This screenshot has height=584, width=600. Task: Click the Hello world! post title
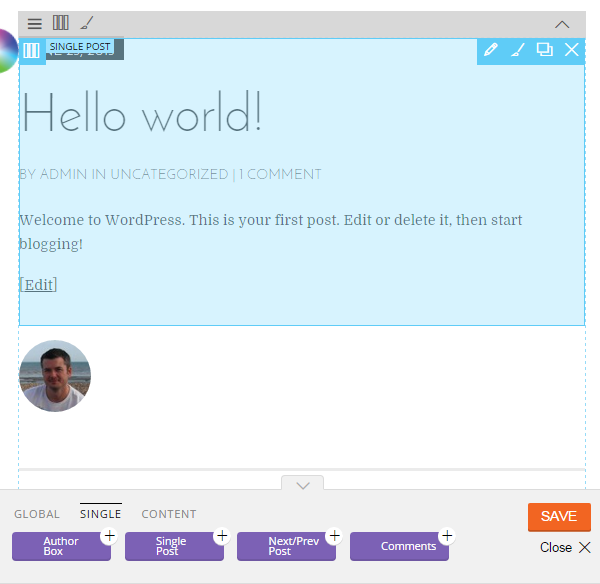142,112
